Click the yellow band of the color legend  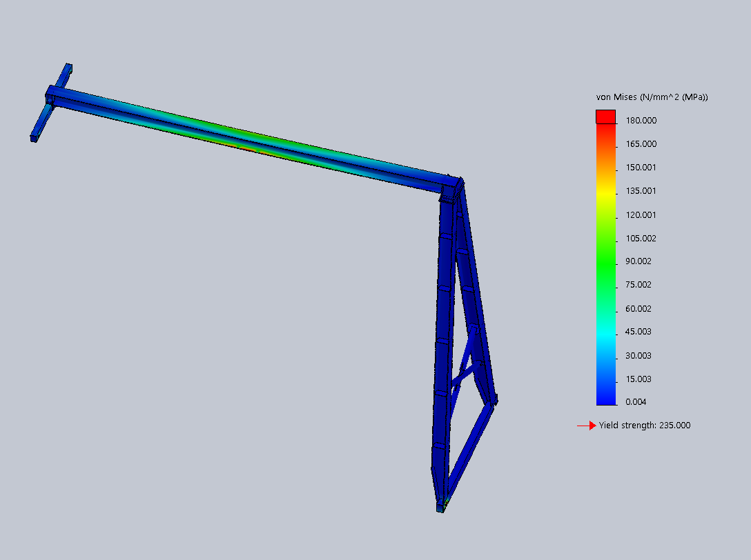point(605,193)
